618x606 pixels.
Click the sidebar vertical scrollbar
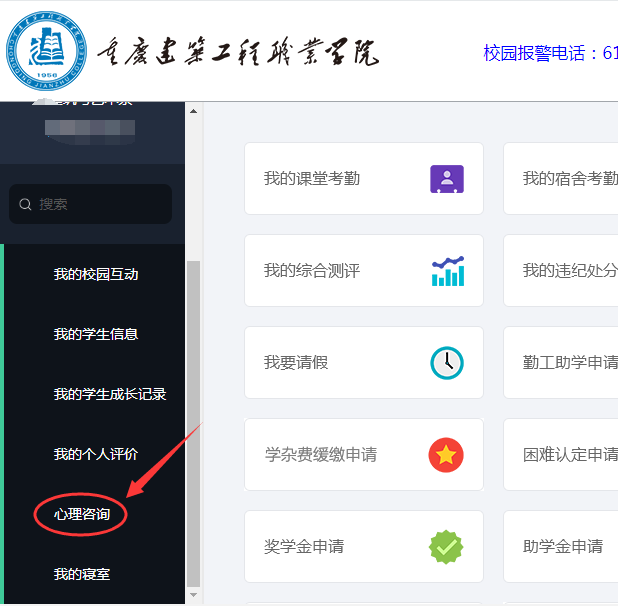(194, 420)
